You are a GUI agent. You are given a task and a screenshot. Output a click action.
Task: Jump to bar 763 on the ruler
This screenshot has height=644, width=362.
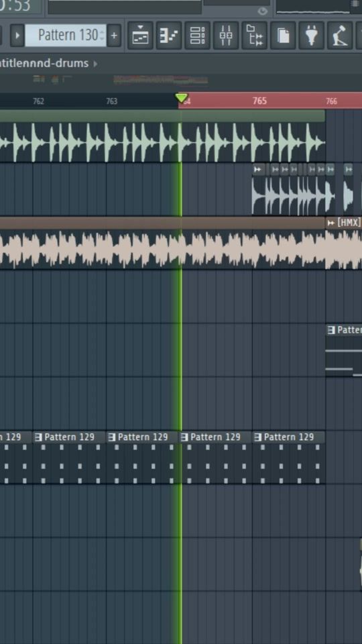[112, 101]
